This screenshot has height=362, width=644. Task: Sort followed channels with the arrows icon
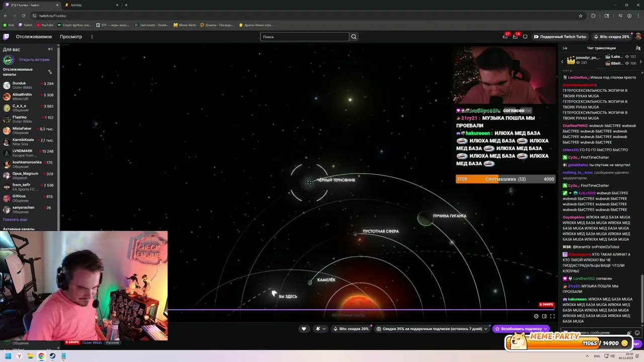coord(50,72)
